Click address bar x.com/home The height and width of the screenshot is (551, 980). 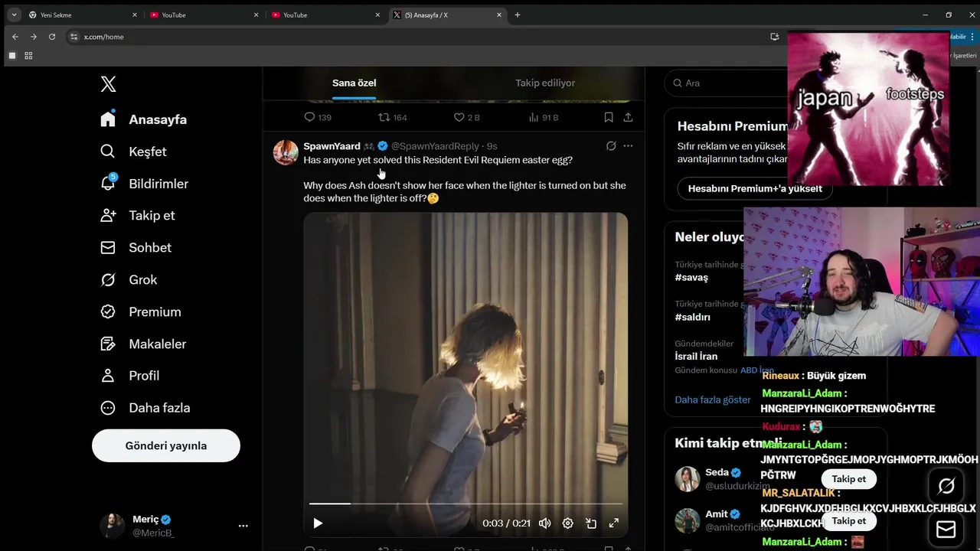click(103, 37)
